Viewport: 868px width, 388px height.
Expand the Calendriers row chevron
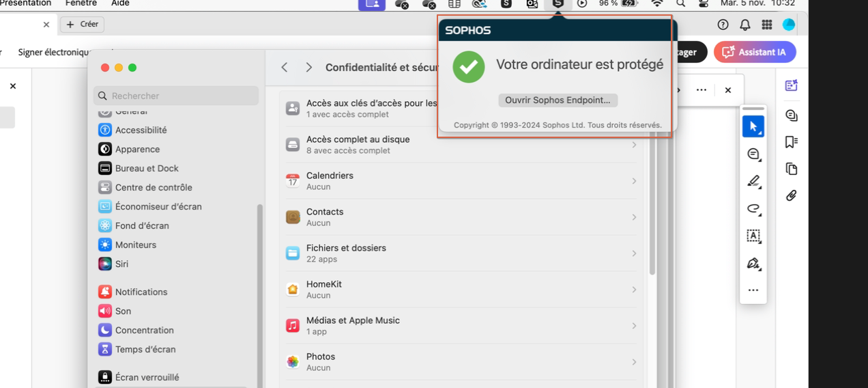coord(634,181)
